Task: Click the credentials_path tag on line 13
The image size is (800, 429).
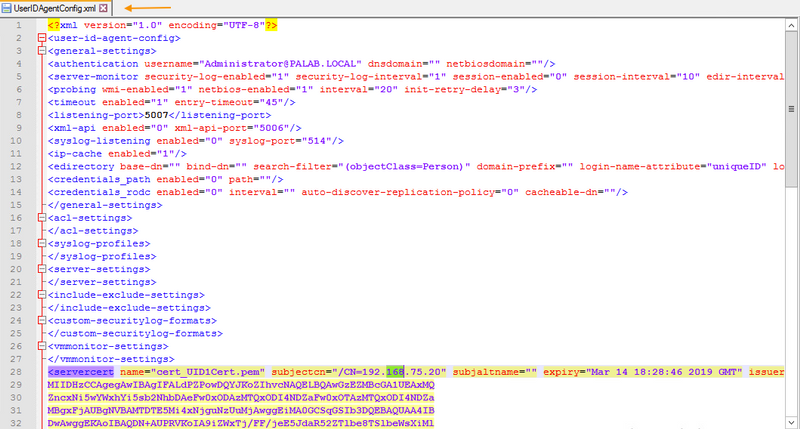Action: click(99, 179)
